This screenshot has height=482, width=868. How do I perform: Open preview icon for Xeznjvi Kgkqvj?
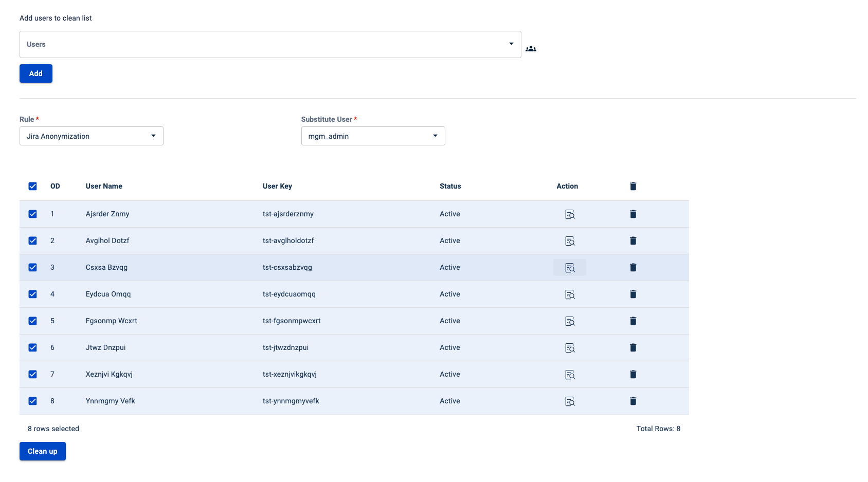pos(569,375)
